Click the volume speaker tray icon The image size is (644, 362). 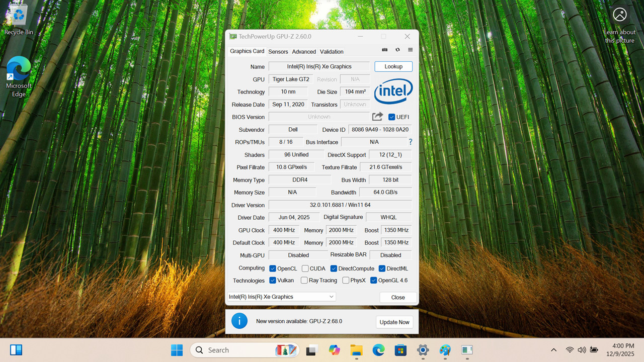pyautogui.click(x=582, y=350)
